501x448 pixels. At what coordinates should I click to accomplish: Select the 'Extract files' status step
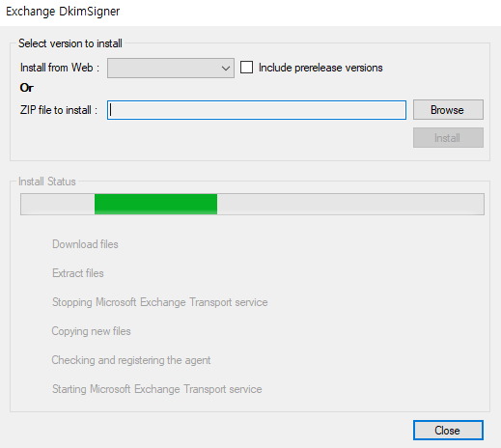point(78,273)
